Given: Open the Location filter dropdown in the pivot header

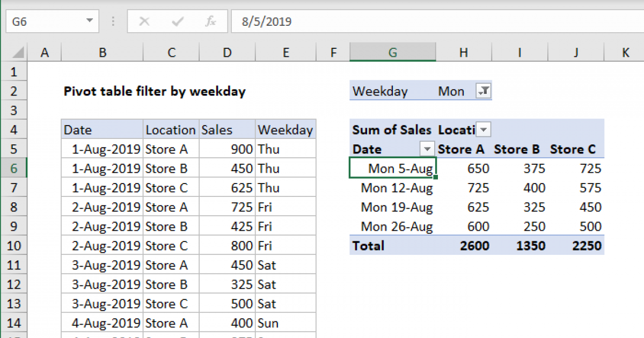Looking at the screenshot, I should (484, 129).
